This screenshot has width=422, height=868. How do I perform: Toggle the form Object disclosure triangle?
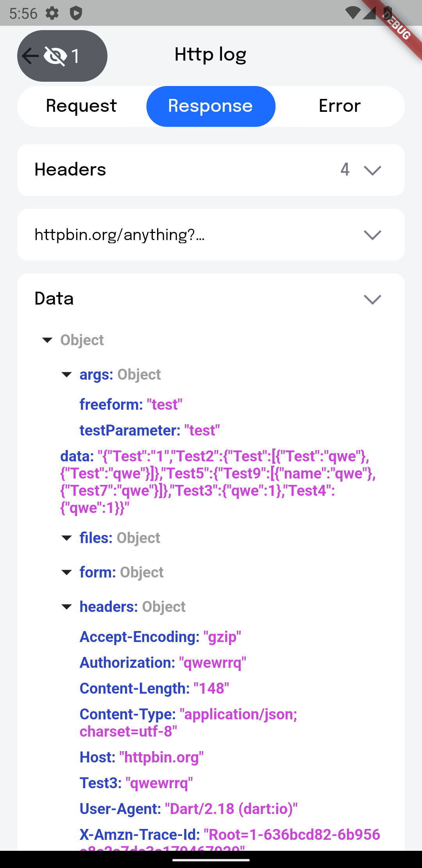pos(67,572)
